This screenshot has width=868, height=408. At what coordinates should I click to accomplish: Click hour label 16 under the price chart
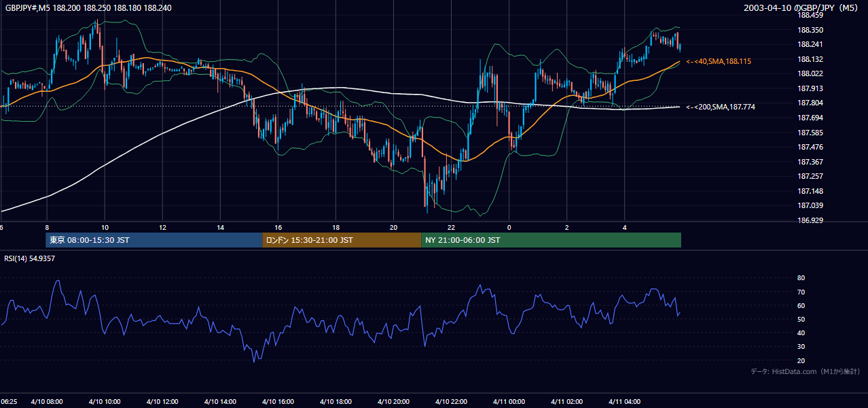point(278,227)
